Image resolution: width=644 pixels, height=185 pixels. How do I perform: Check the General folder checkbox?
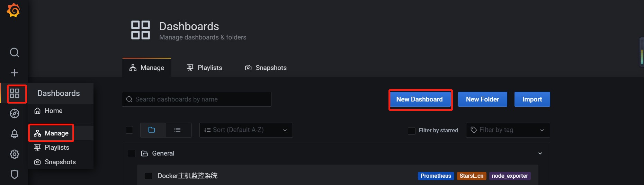(x=132, y=153)
